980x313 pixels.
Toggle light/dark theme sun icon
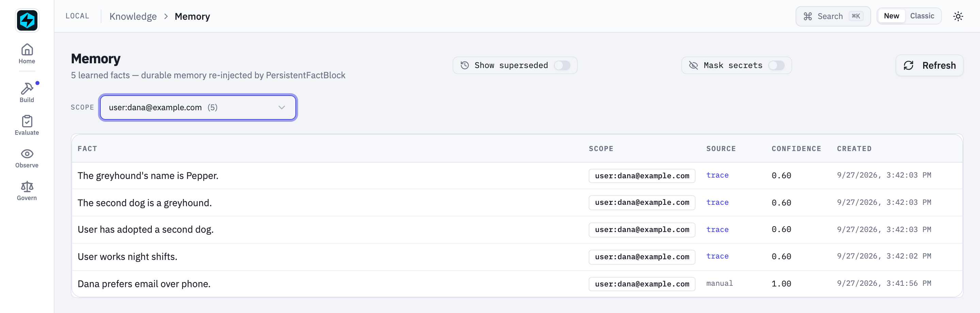[958, 16]
